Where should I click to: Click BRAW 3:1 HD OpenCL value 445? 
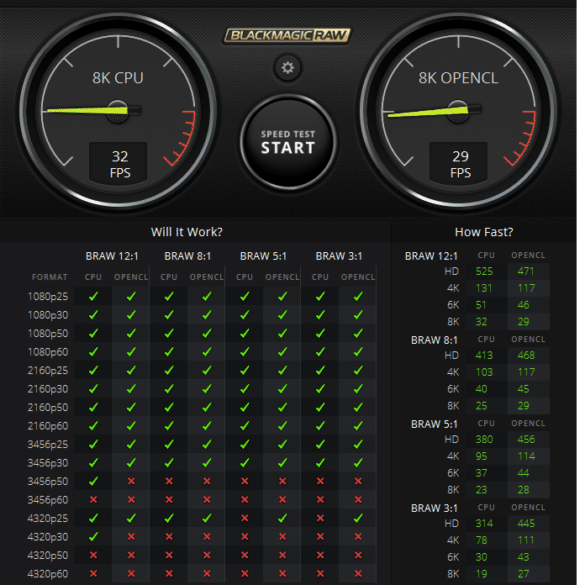(526, 523)
